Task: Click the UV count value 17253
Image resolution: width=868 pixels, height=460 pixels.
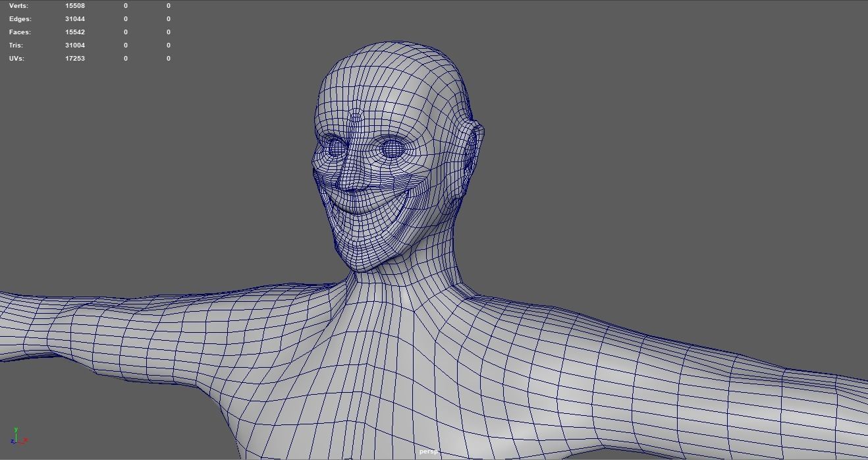Action: pyautogui.click(x=75, y=58)
